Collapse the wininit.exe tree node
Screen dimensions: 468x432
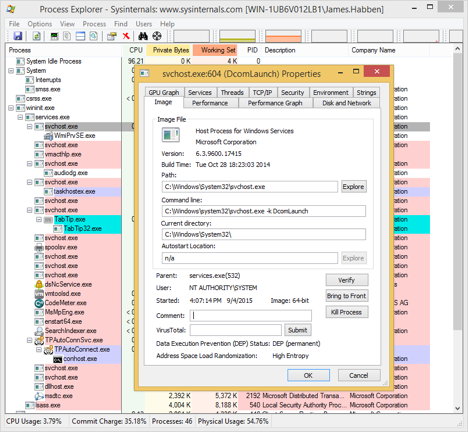click(11, 108)
